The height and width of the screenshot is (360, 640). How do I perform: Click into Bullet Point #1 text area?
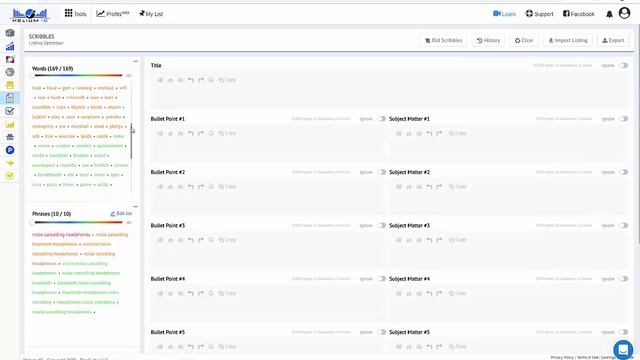[x=268, y=150]
